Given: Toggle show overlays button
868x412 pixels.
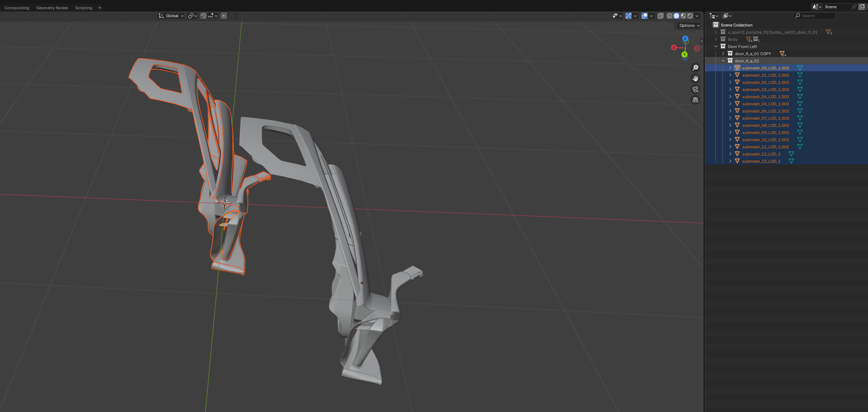Looking at the screenshot, I should click(645, 16).
